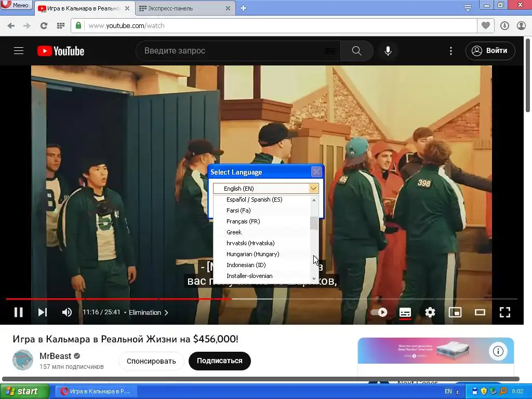Open the mattress ad banner thumbnail

436,351
